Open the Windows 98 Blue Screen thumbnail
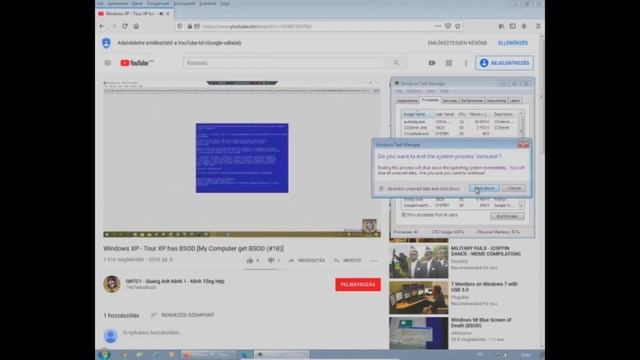 [x=418, y=333]
